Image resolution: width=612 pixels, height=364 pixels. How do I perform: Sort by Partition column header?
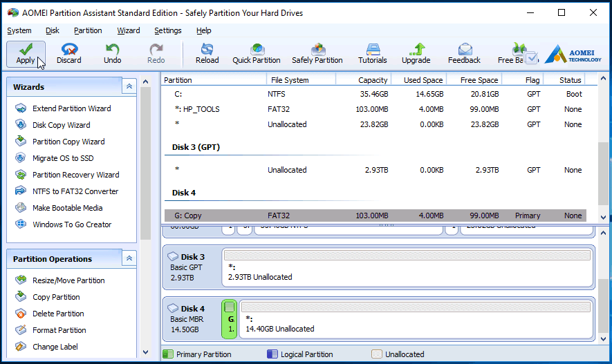[214, 80]
